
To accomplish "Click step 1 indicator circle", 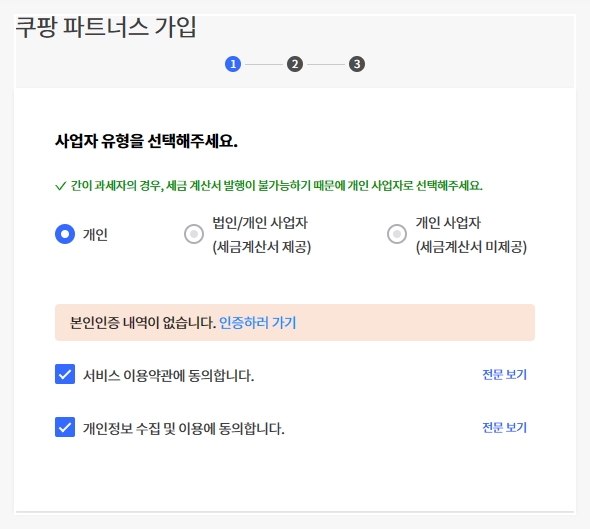I will pyautogui.click(x=233, y=64).
